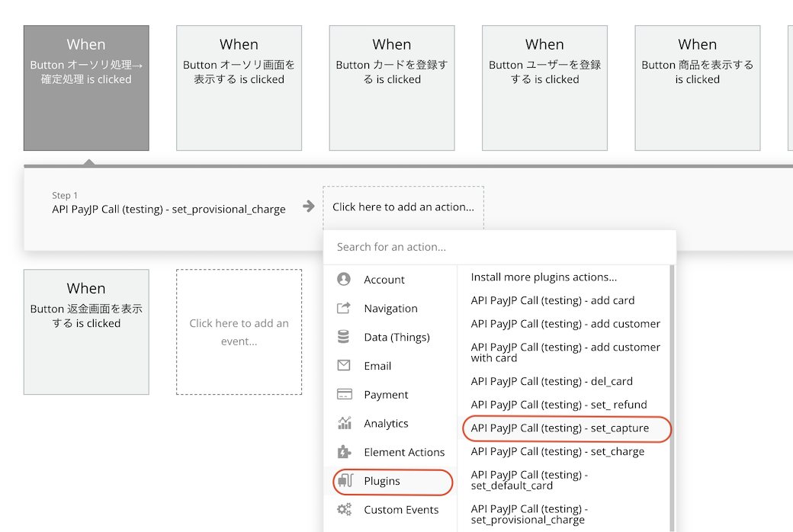Screen dimensions: 793x532
Task: Select set_provisional_charge in plugin action list
Action: [x=529, y=514]
